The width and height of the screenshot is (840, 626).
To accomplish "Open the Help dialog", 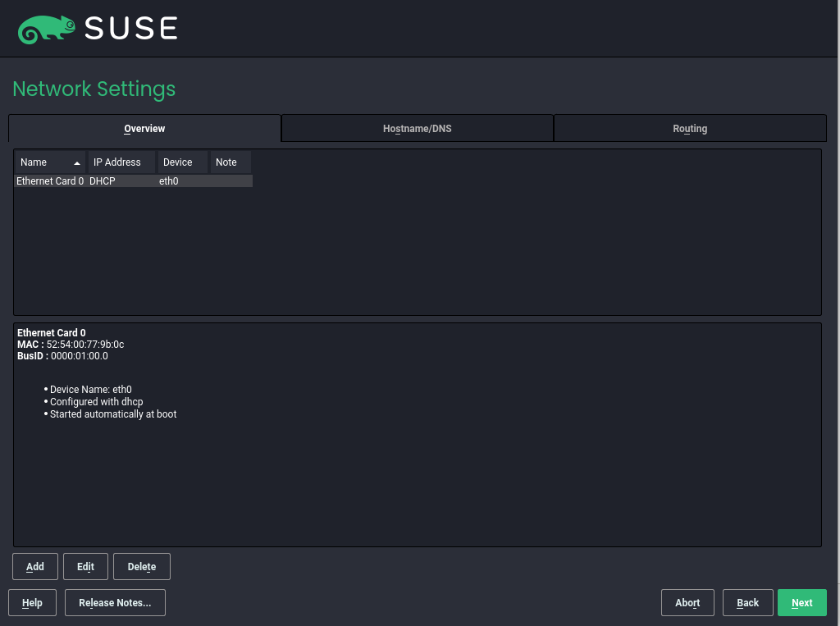I will pyautogui.click(x=32, y=602).
